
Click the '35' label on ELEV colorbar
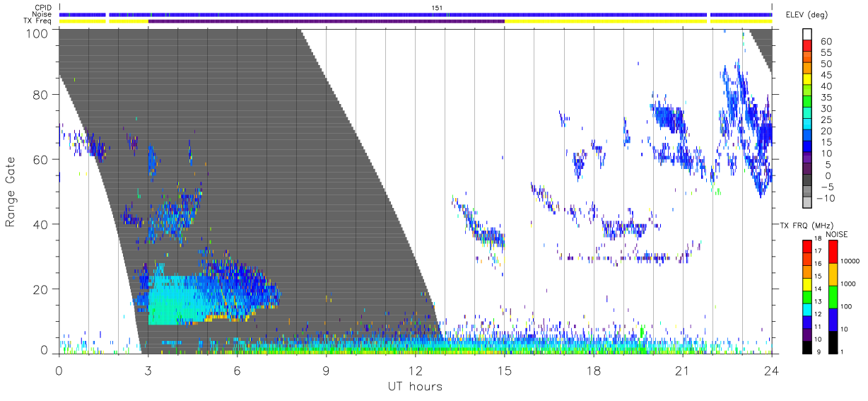[x=825, y=97]
